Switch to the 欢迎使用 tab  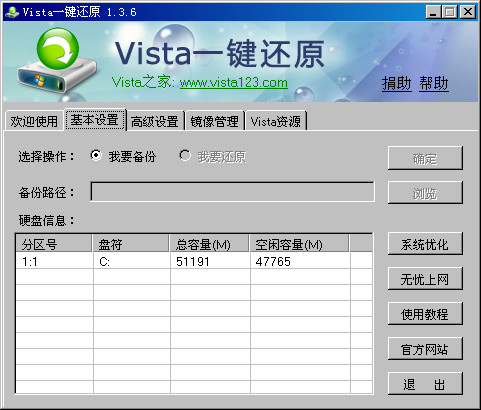tap(34, 121)
